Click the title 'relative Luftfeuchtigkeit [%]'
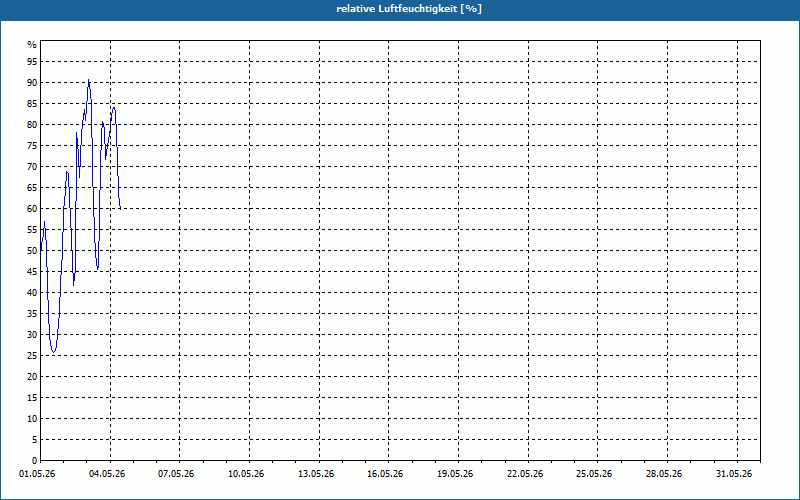 (x=409, y=9)
